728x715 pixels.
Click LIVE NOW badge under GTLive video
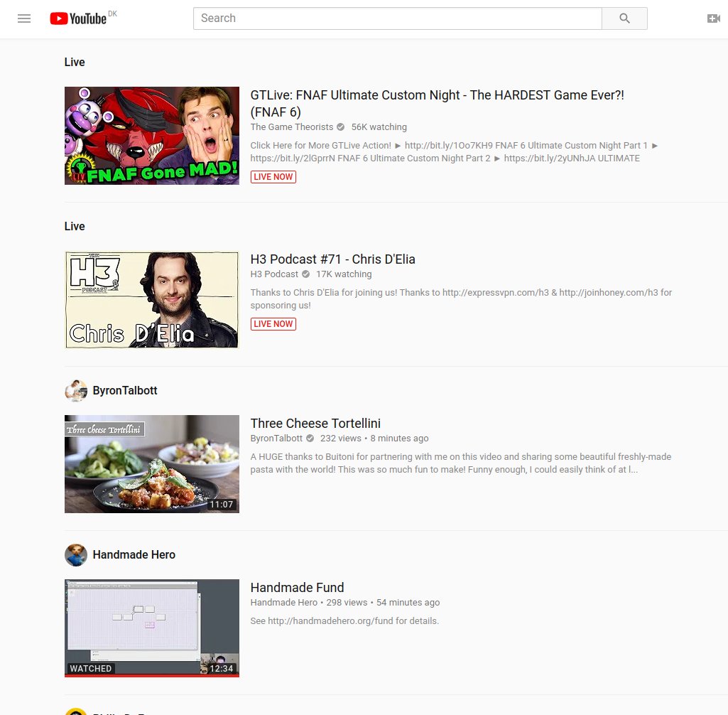[273, 177]
